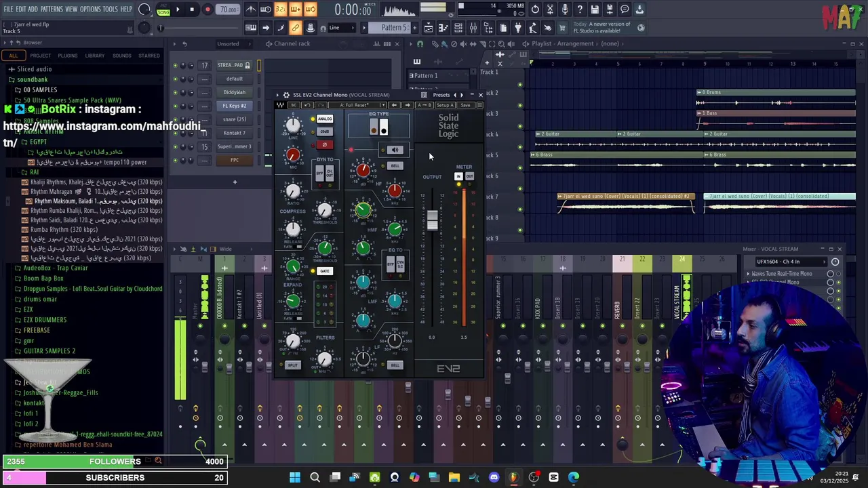
Task: Click the tempo field showing 70.000
Action: point(229,9)
